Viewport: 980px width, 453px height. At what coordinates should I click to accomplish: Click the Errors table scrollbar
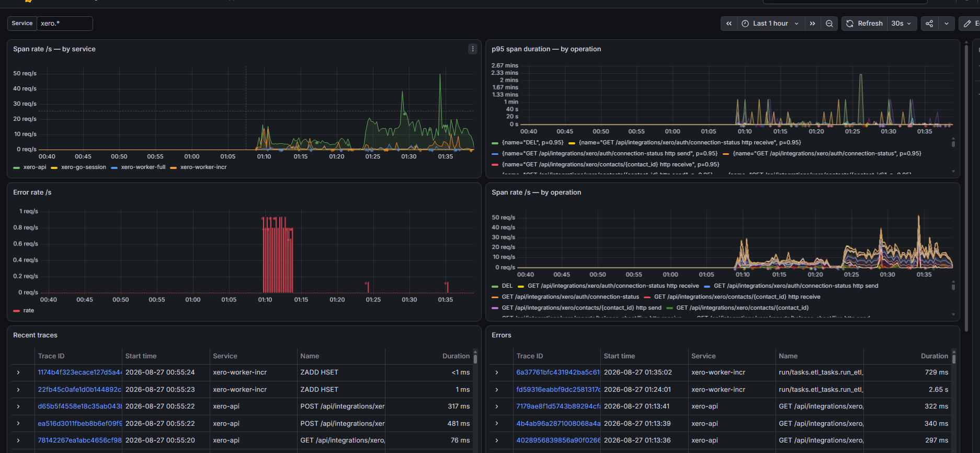954,359
